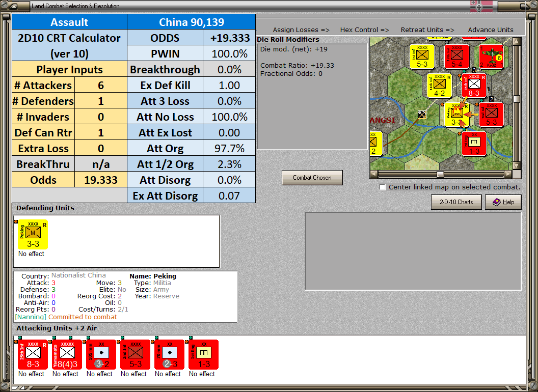538x392 pixels.
Task: Click the Fractional Odds: 0 line
Action: (x=291, y=73)
